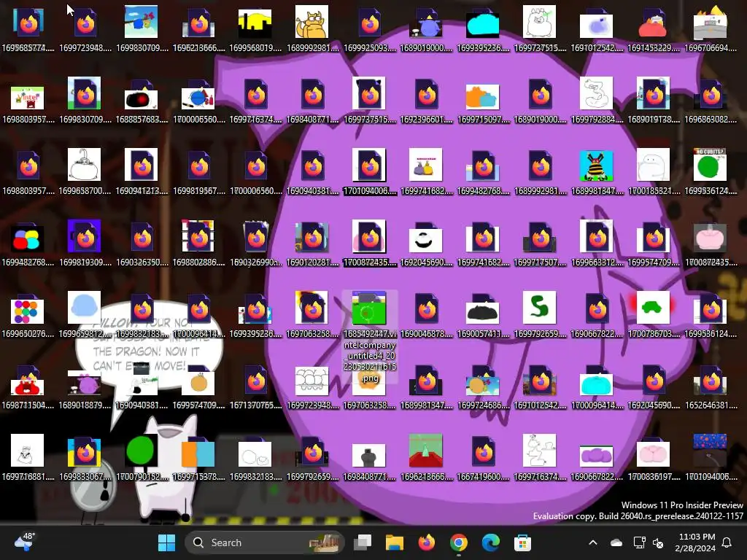Viewport: 747px width, 560px height.
Task: Open File Explorer from the taskbar
Action: [395, 542]
